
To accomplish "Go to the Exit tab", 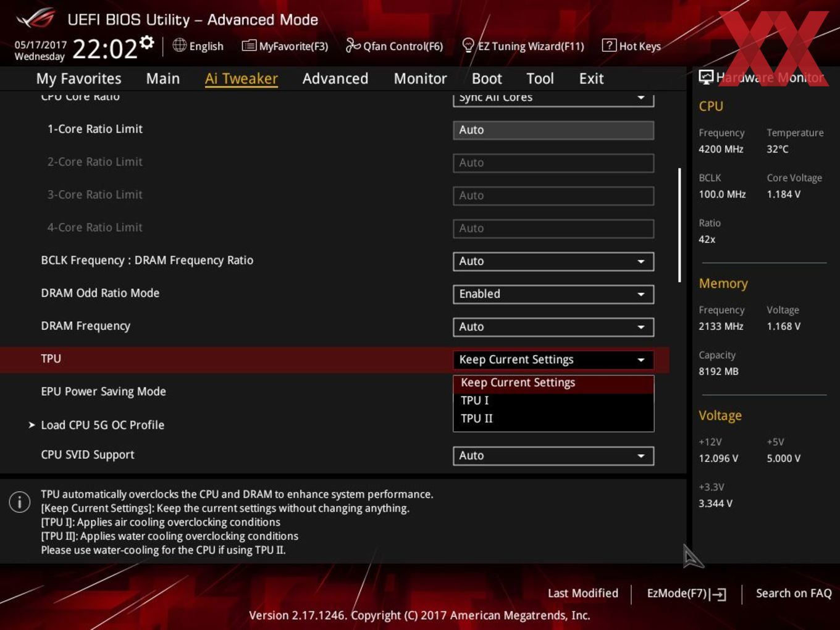I will [591, 78].
